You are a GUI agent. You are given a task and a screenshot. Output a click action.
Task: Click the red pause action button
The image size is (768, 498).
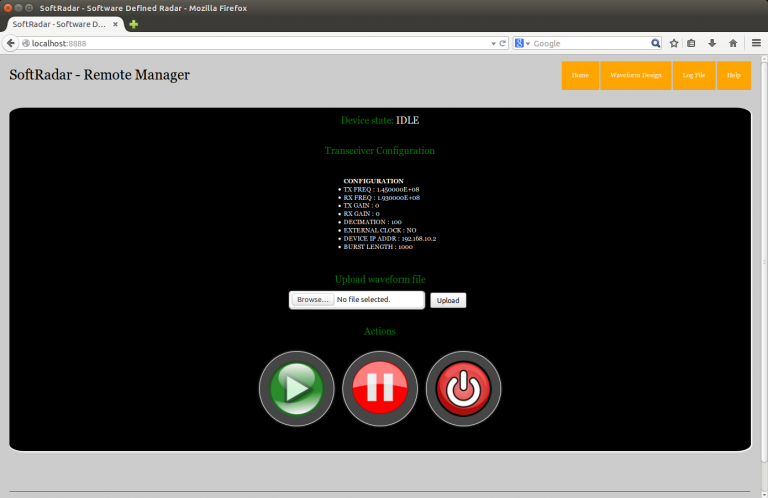(x=380, y=389)
